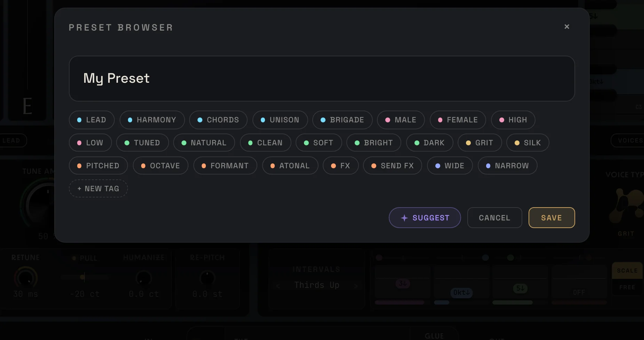The image size is (644, 340).
Task: Select the MALE tag
Action: [x=401, y=120]
